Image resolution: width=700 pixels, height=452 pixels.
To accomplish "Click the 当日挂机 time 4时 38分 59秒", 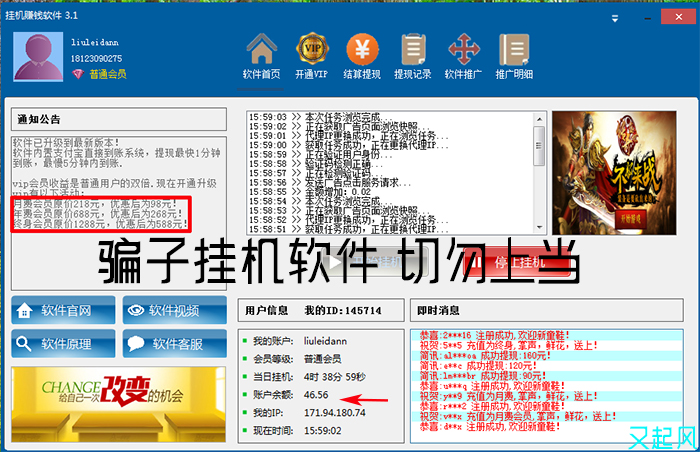I will tap(335, 377).
